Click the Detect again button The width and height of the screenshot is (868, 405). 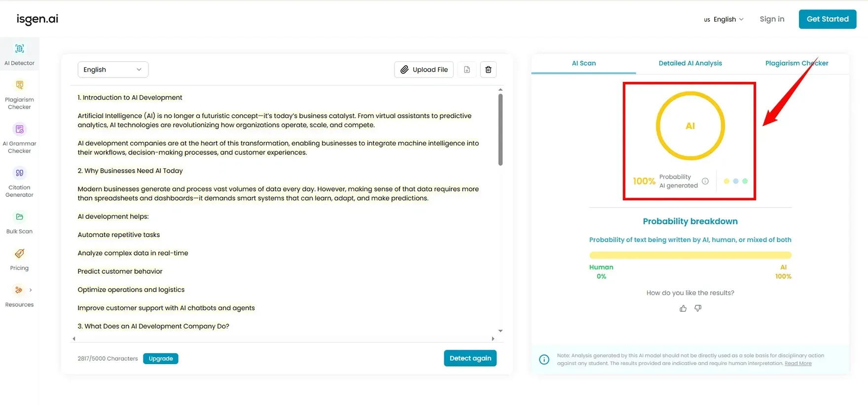470,358
